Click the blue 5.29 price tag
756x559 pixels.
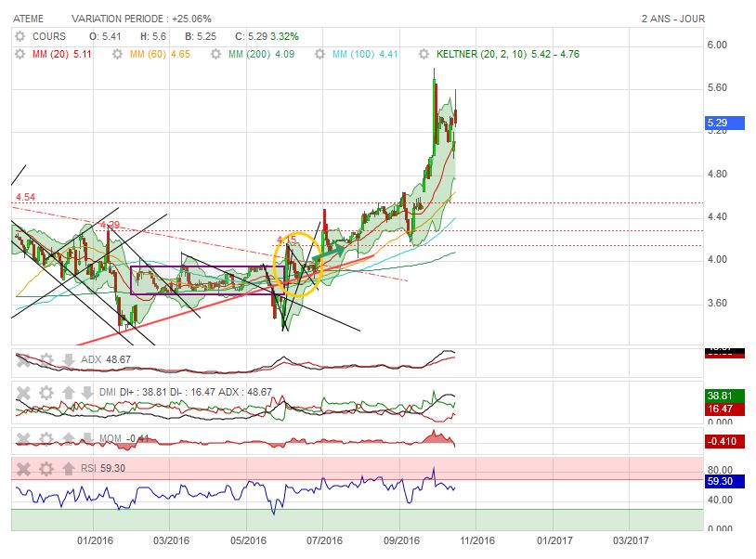[x=724, y=123]
